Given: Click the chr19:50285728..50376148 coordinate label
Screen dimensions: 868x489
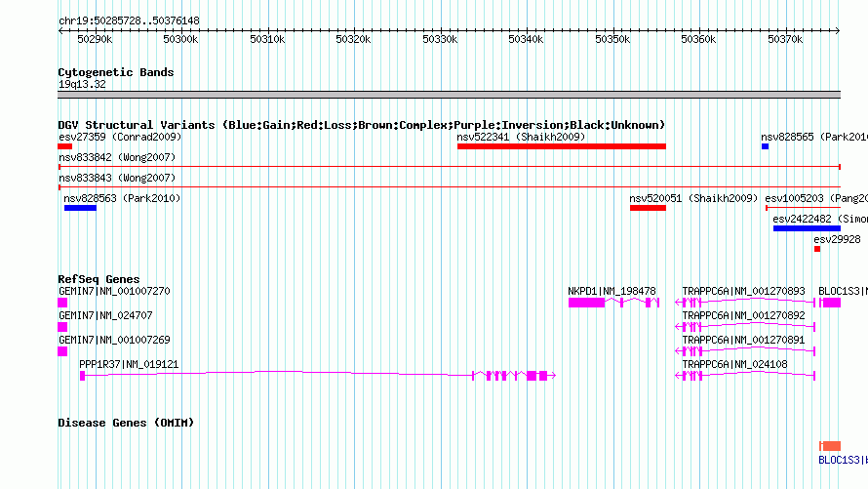Looking at the screenshot, I should 129,20.
